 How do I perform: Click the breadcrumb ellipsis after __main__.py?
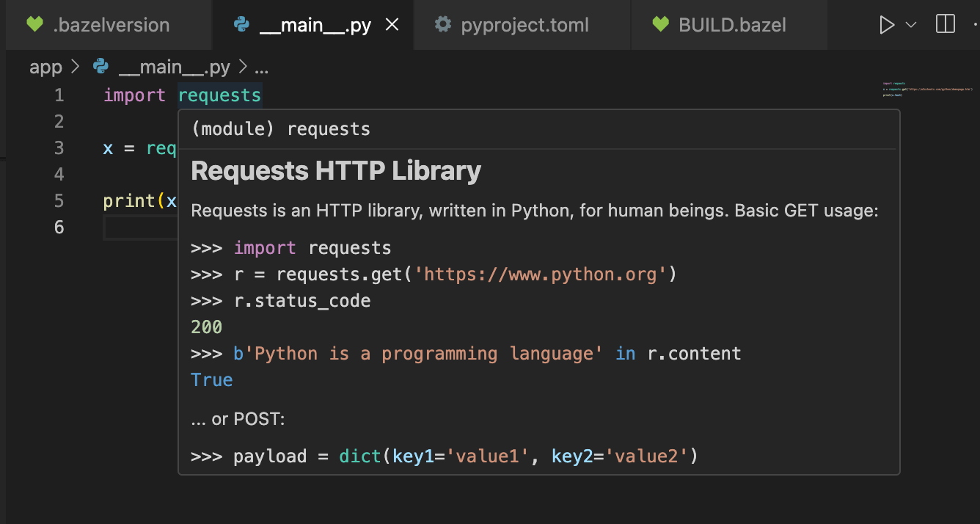click(261, 69)
